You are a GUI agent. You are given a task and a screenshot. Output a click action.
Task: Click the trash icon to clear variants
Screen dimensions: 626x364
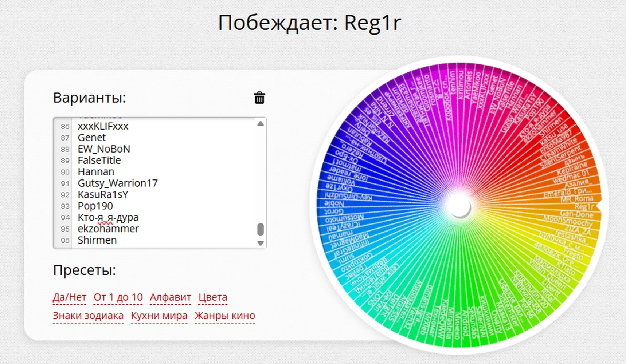(x=259, y=98)
